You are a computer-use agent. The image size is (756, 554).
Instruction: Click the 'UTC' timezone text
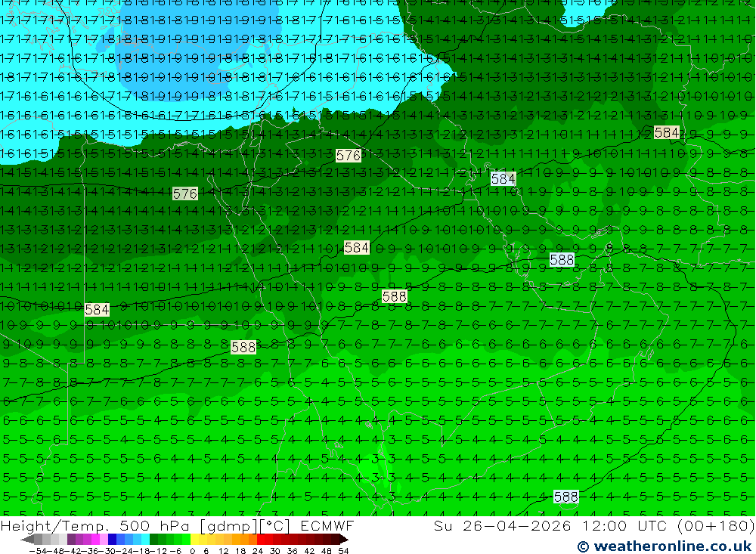click(652, 525)
